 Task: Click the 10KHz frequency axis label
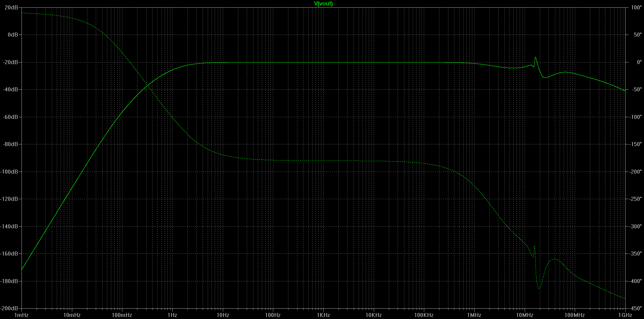(x=374, y=315)
